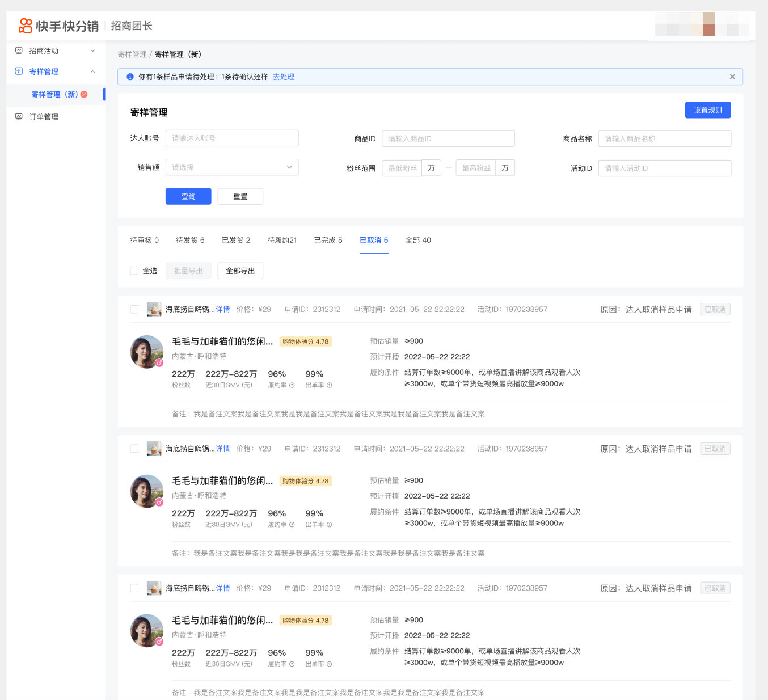Click second card's product thumbnail image
Viewport: 768px width, 700px height.
[154, 449]
